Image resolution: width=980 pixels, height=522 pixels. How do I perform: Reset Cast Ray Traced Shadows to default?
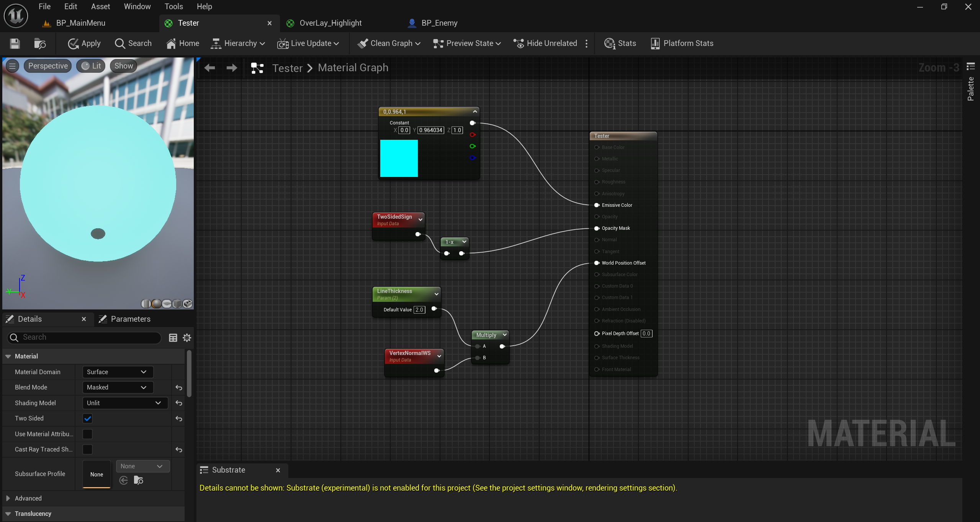click(179, 450)
